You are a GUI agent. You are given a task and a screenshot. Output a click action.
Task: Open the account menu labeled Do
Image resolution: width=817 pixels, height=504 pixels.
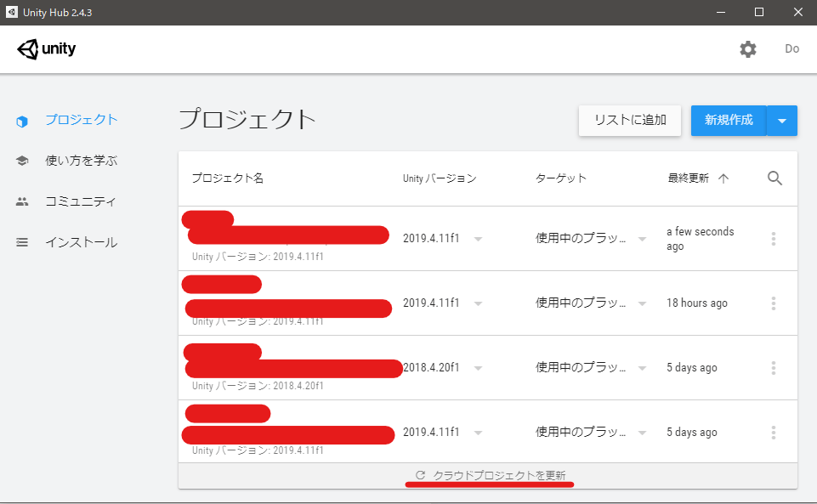(x=791, y=49)
